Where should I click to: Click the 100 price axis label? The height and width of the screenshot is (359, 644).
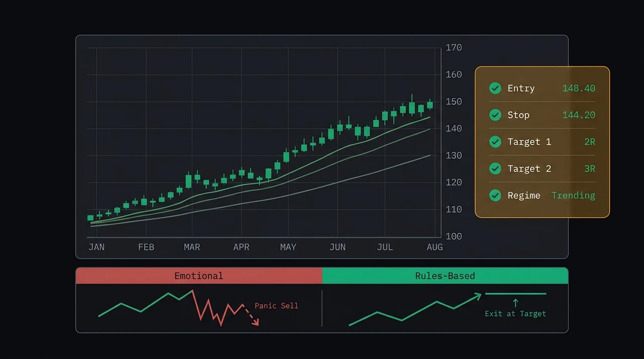tap(454, 236)
